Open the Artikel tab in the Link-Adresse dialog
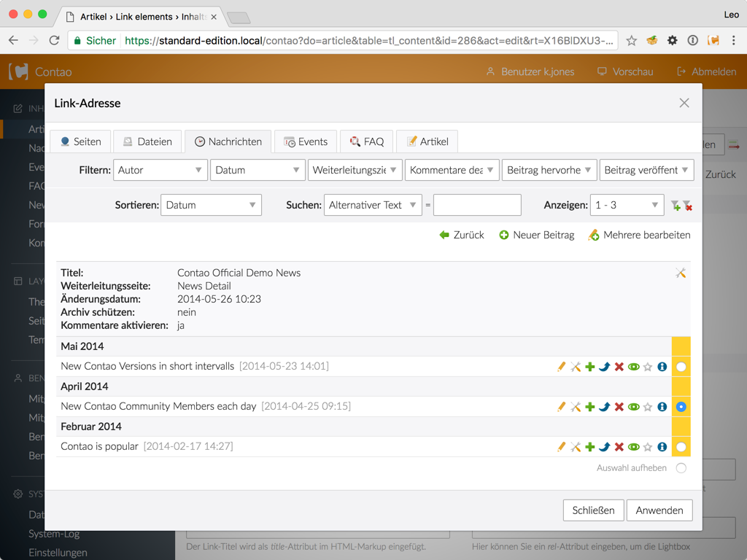747x560 pixels. point(427,141)
